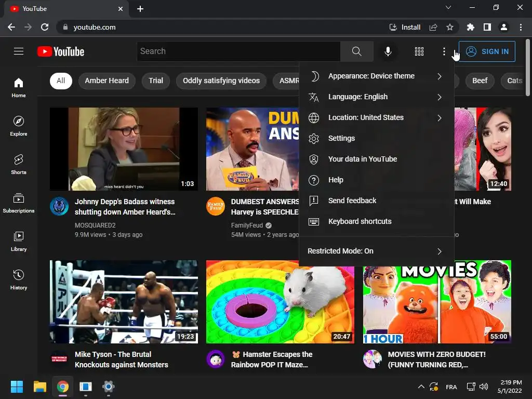This screenshot has width=532, height=399.
Task: Click the Mike Tyson video channel avatar
Action: coord(59,359)
